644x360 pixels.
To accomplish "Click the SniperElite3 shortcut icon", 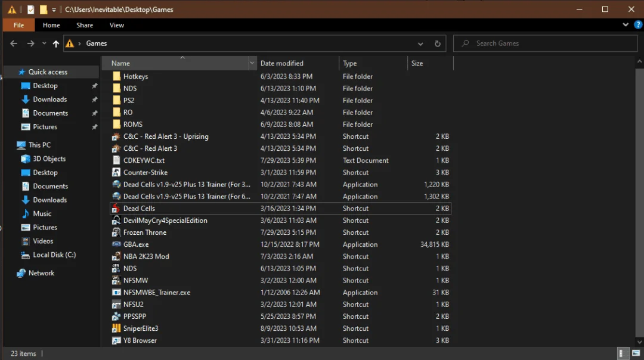I will click(116, 328).
